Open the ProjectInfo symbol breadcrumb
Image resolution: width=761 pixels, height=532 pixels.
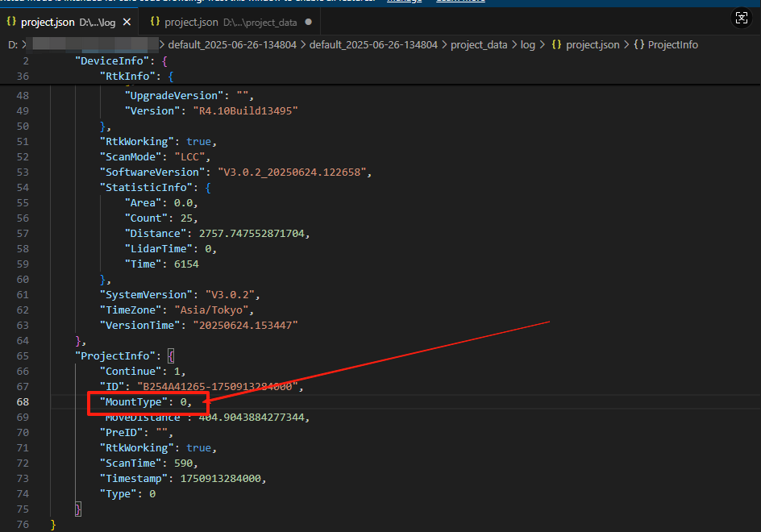672,44
